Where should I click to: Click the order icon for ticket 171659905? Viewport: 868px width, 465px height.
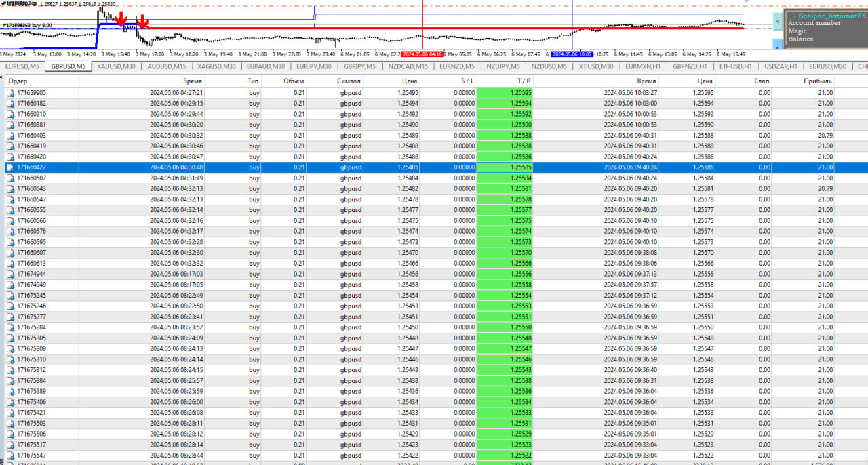(10, 93)
